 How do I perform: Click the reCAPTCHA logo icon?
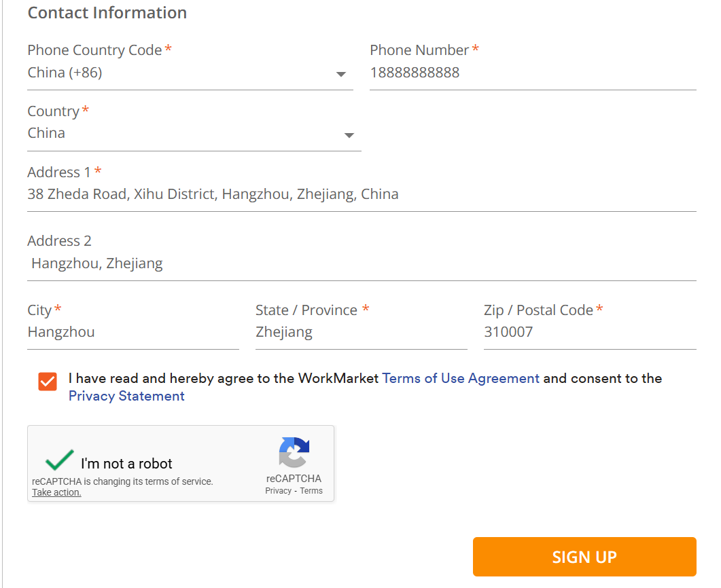coord(294,452)
